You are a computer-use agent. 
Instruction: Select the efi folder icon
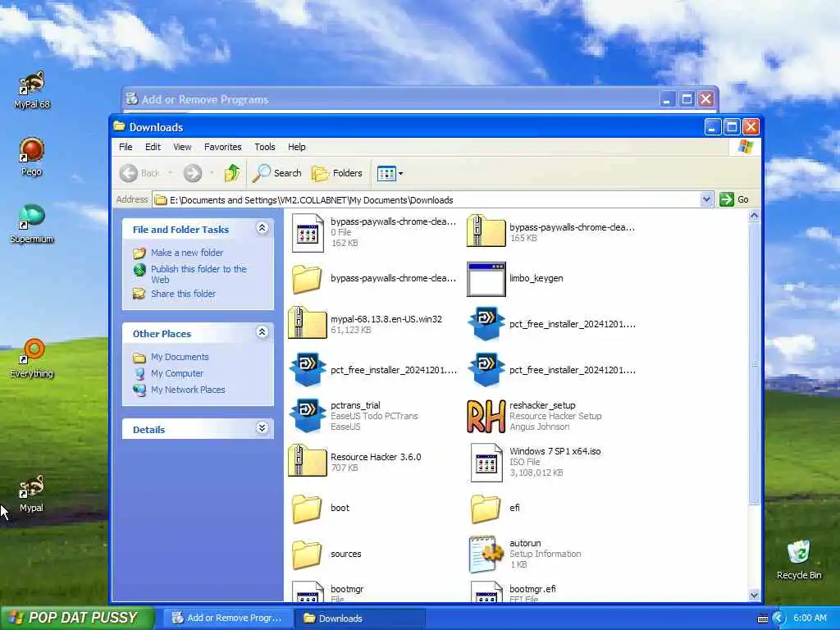pyautogui.click(x=486, y=509)
